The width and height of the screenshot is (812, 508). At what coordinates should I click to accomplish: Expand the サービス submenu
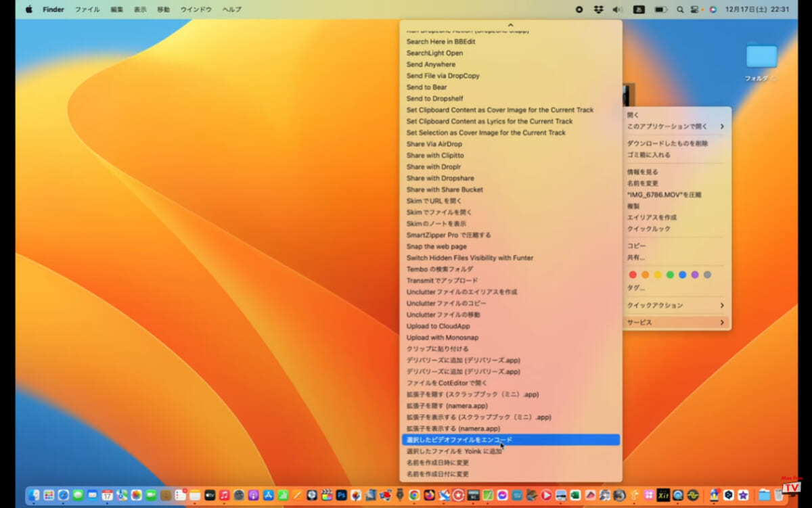pos(677,323)
